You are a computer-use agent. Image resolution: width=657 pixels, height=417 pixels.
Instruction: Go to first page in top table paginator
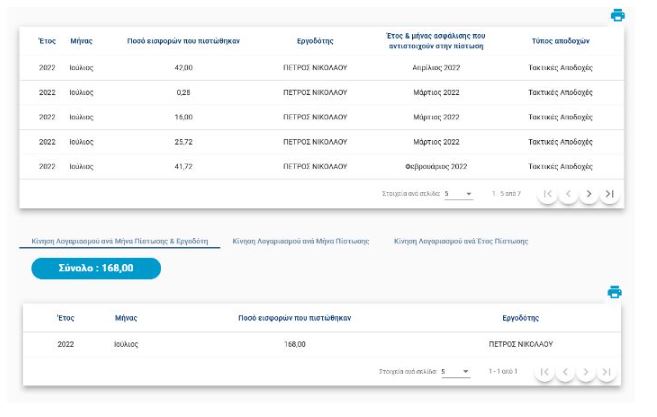[x=547, y=193]
